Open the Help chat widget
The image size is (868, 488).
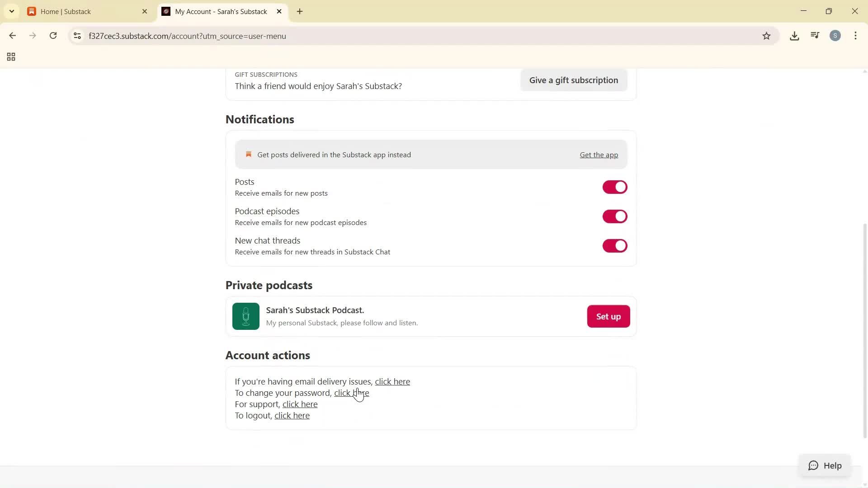[826, 465]
